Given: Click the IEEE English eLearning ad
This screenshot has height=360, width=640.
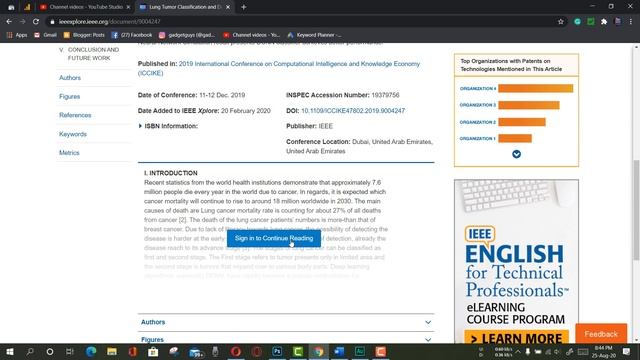Looking at the screenshot, I should (516, 261).
